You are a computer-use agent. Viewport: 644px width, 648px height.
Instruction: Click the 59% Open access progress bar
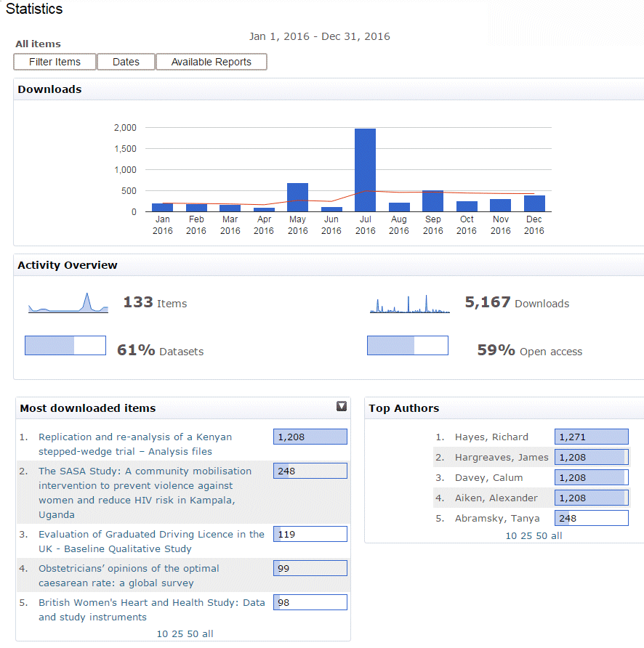point(407,346)
